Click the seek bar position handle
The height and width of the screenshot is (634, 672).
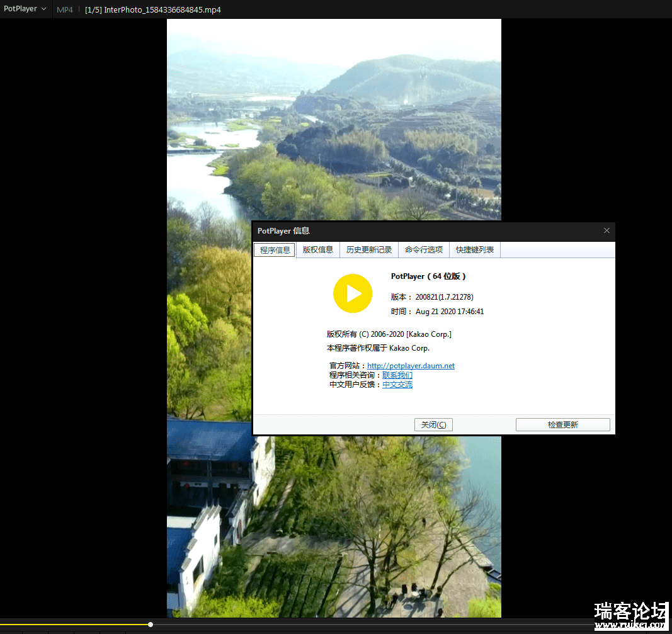(x=151, y=625)
